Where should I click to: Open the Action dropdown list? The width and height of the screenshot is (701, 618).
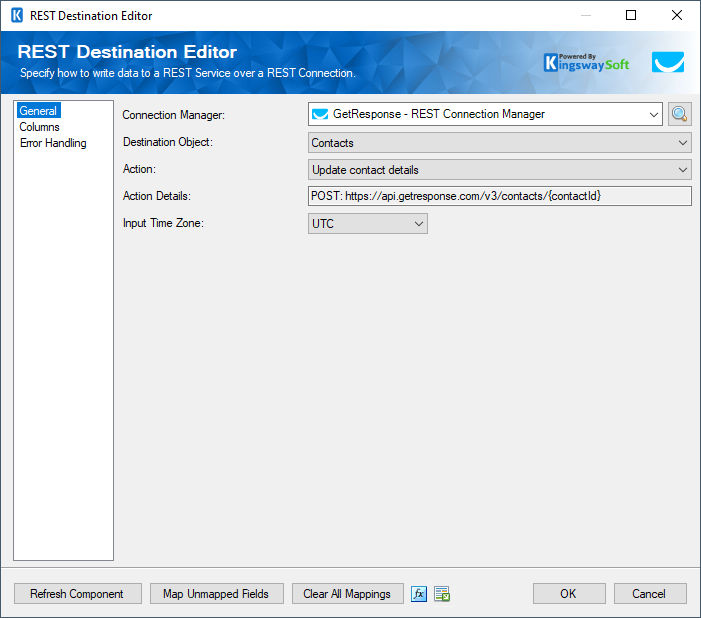coord(499,170)
